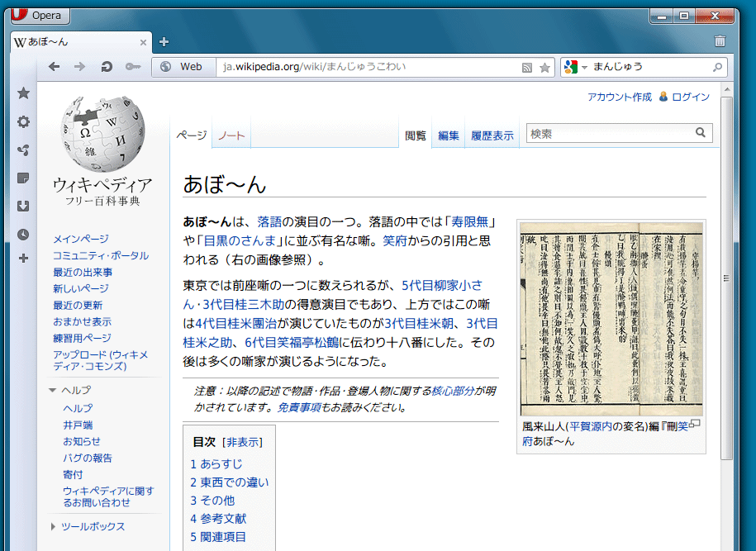Jump to section 1 あらすじ
The height and width of the screenshot is (551, 756).
216,463
